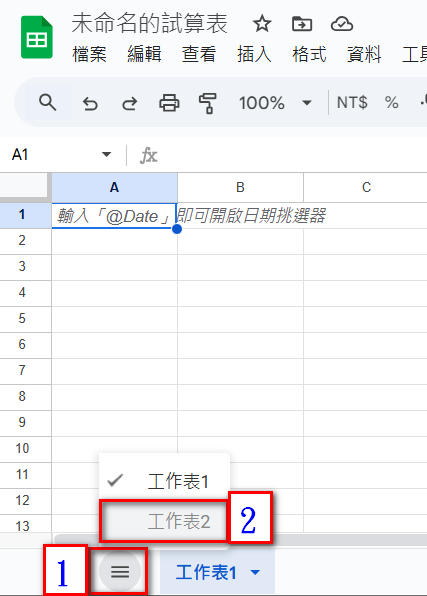This screenshot has width=427, height=596.
Task: Expand the name box dropdown arrow
Action: [x=106, y=154]
